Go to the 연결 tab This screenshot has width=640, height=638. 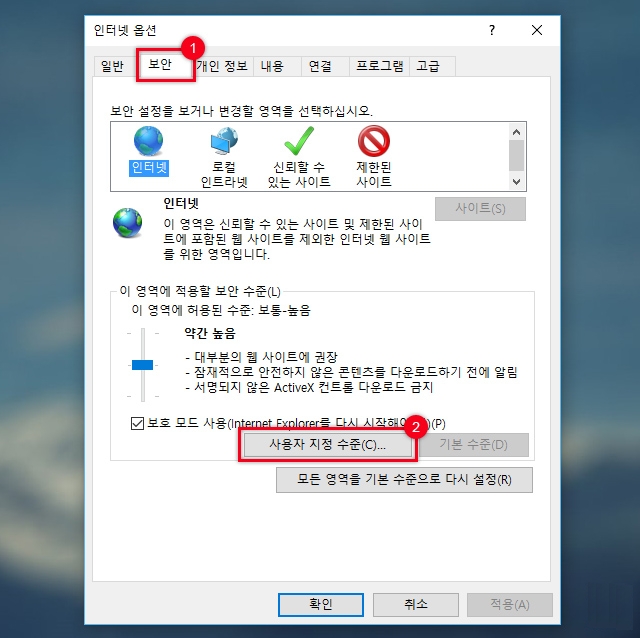(320, 66)
